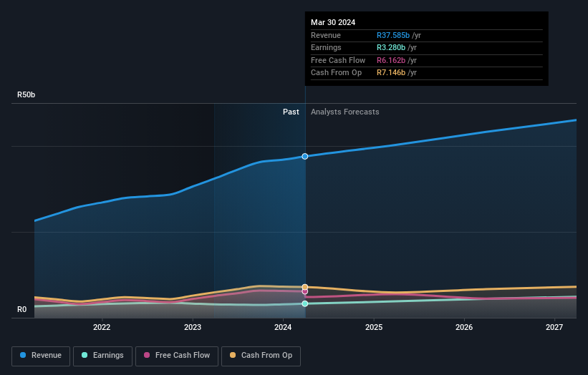This screenshot has width=588, height=375.
Task: Click the 2022 x-axis label
Action: [102, 327]
